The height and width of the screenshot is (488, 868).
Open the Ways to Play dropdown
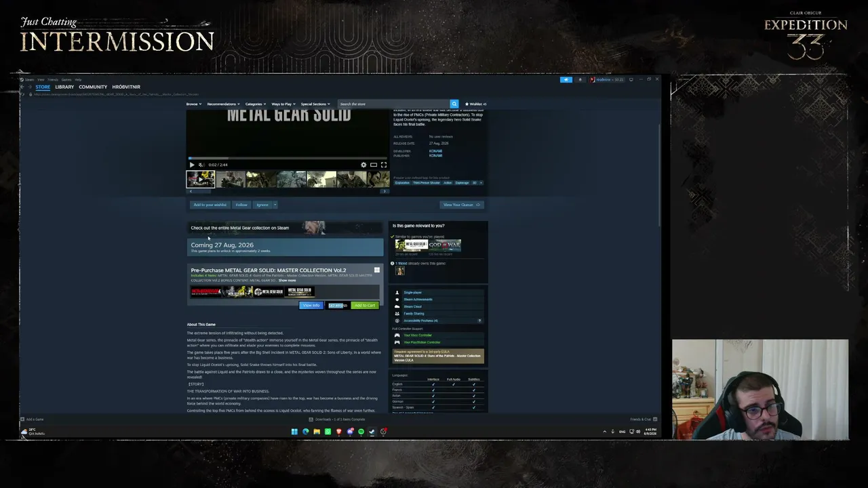[x=283, y=104]
